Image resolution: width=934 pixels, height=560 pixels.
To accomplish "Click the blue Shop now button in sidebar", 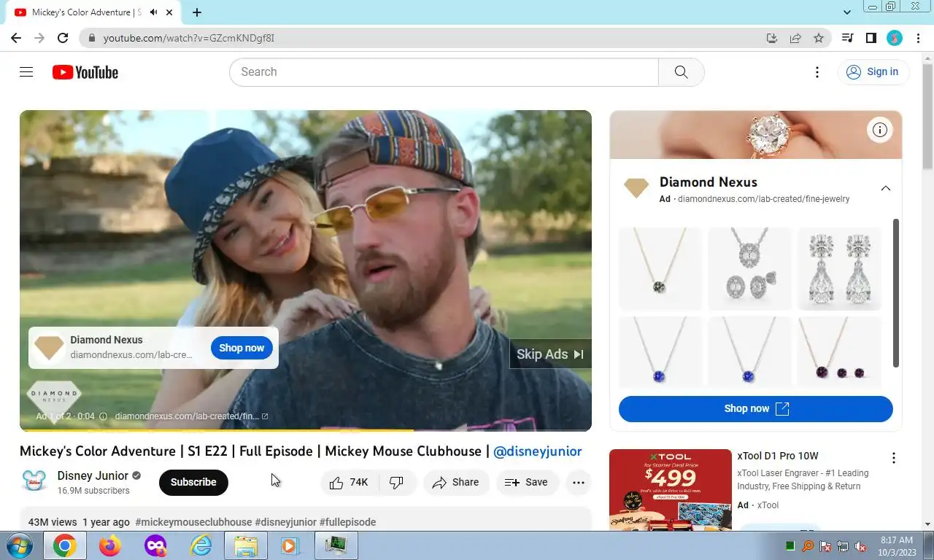I will [x=755, y=408].
